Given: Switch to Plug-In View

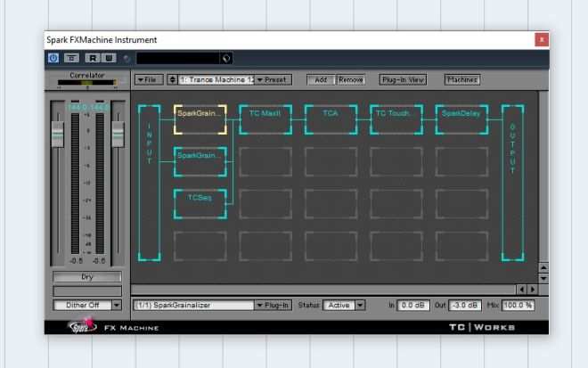Looking at the screenshot, I should tap(403, 80).
